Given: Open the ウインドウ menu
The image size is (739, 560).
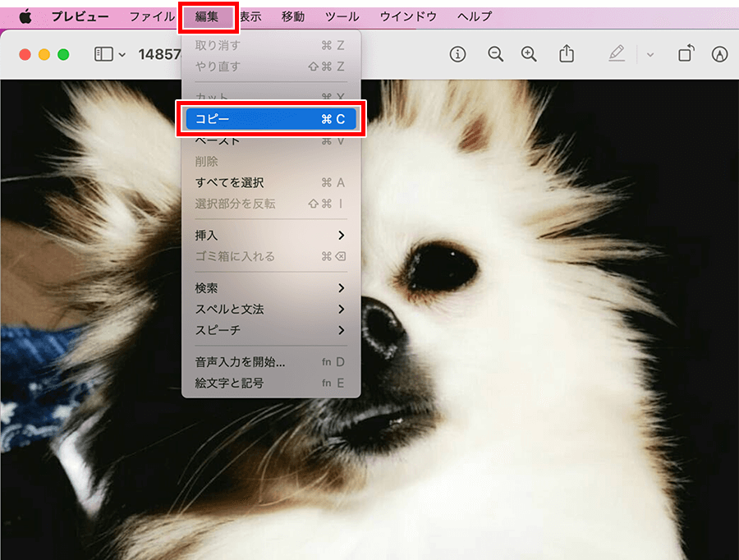Looking at the screenshot, I should [x=408, y=16].
